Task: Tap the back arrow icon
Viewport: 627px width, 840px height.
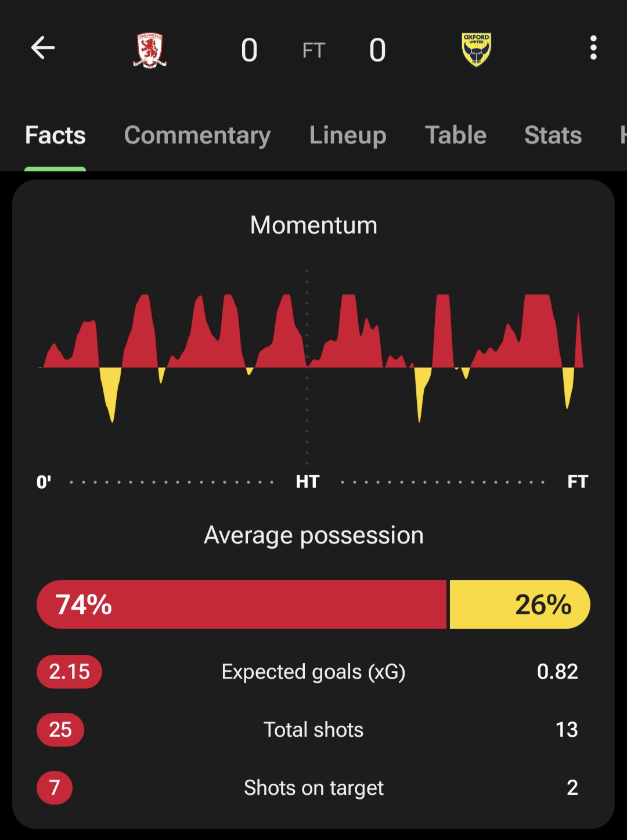Action: pyautogui.click(x=43, y=48)
